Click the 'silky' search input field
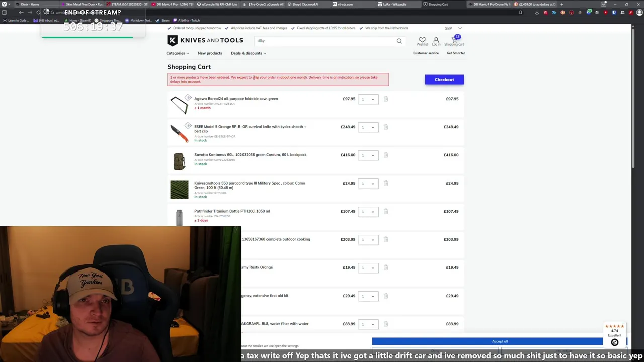This screenshot has width=644, height=362. pos(325,41)
